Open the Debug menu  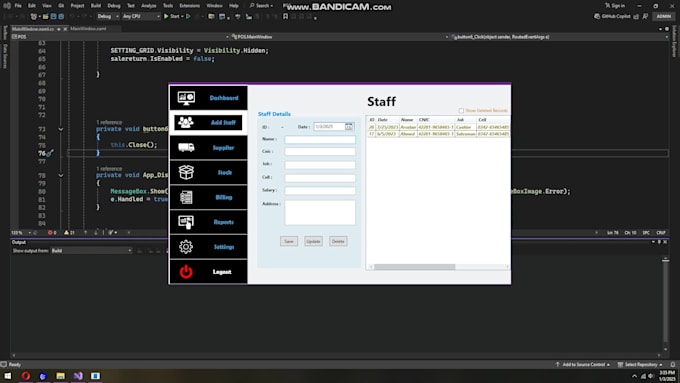(114, 6)
